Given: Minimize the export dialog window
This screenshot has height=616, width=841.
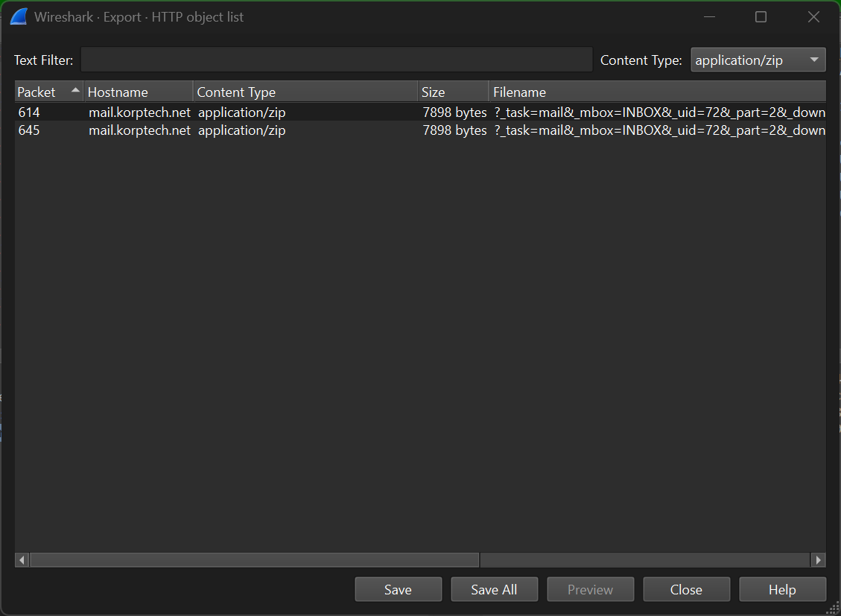Looking at the screenshot, I should (710, 16).
